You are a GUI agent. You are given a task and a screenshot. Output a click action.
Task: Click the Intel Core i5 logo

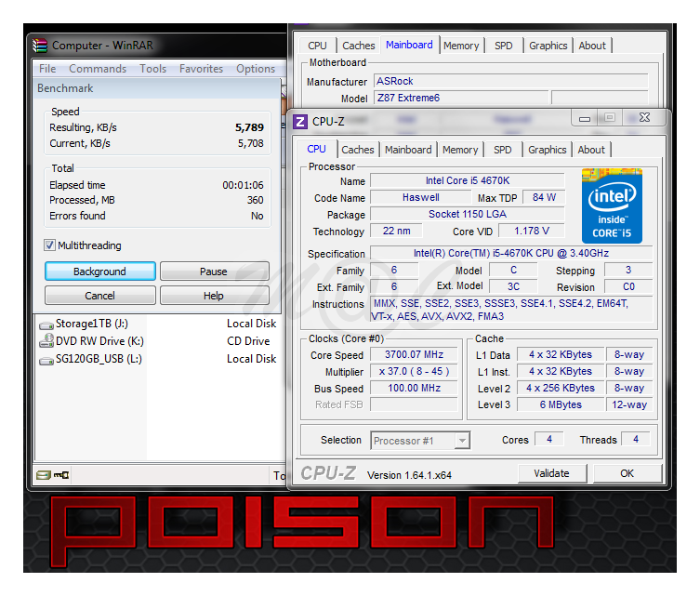612,205
